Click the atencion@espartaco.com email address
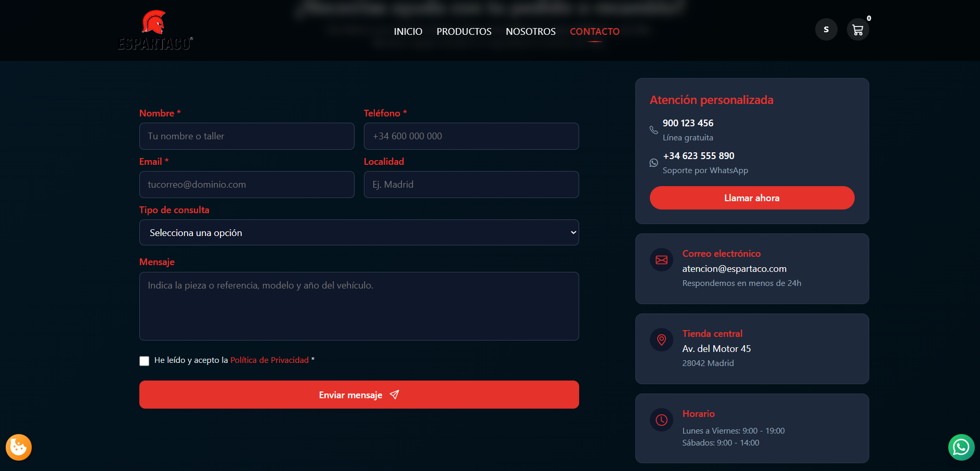This screenshot has height=471, width=980. (734, 269)
